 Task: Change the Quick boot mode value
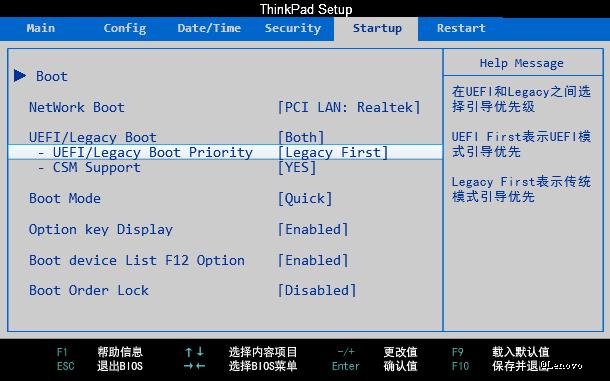[x=305, y=198]
